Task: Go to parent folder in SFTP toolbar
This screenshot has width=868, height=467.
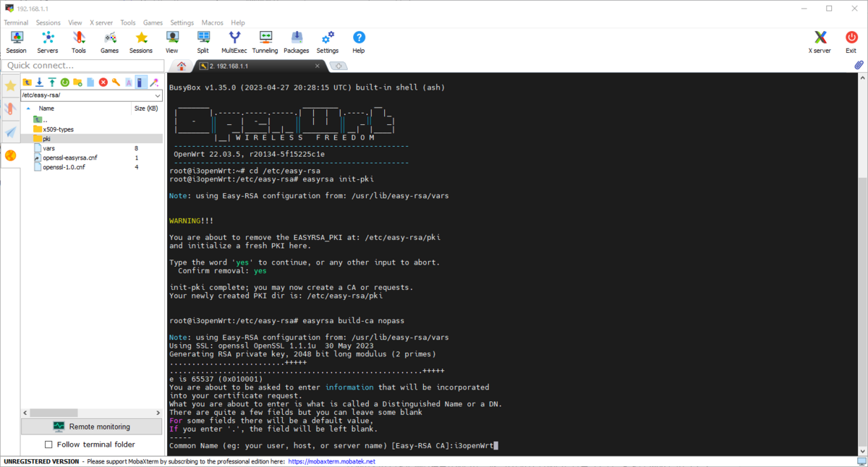Action: pos(27,82)
